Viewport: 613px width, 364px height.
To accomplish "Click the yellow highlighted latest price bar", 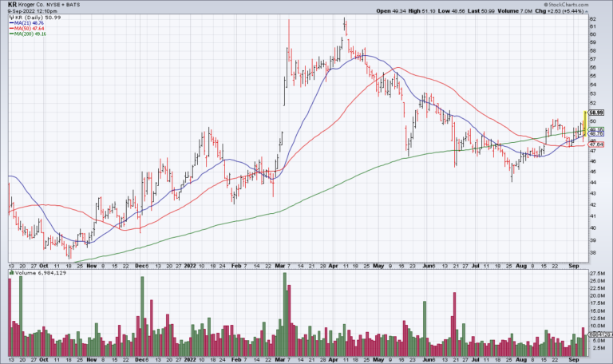I will pos(585,123).
